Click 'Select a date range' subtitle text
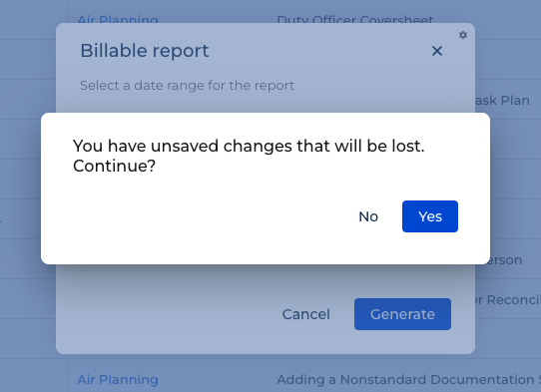541x392 pixels. click(187, 86)
